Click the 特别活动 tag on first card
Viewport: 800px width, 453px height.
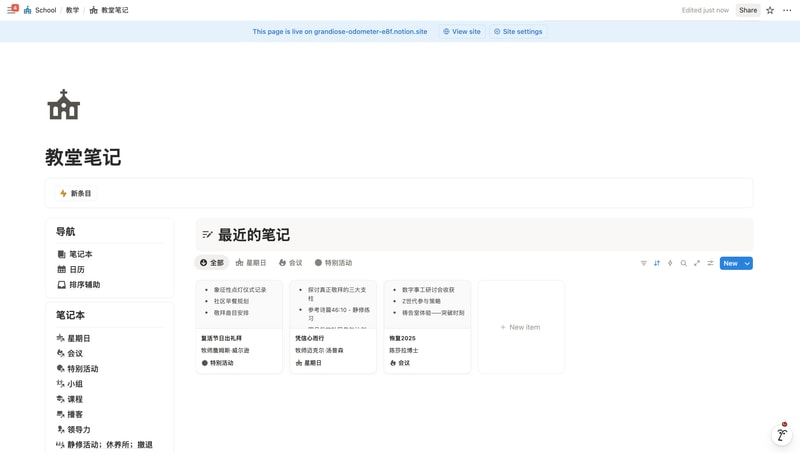pos(217,363)
